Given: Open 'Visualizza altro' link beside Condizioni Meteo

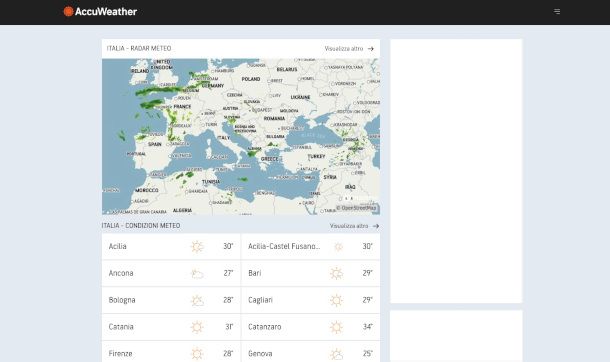Looking at the screenshot, I should 349,226.
